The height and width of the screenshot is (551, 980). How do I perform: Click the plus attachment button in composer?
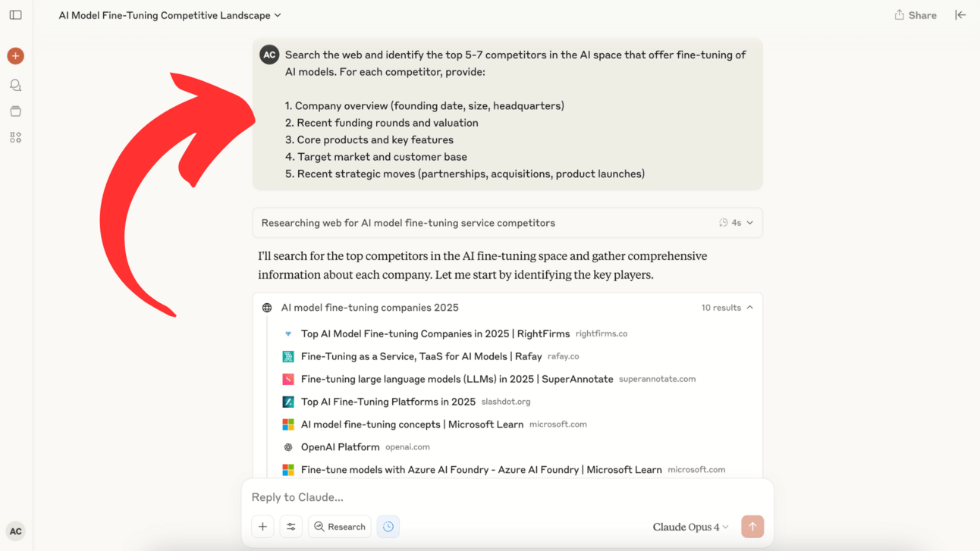coord(262,527)
